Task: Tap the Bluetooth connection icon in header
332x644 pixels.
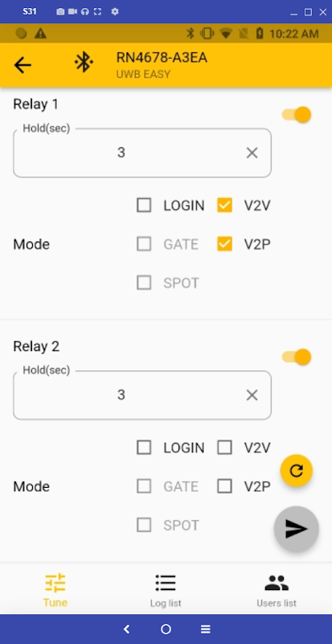Action: 84,62
